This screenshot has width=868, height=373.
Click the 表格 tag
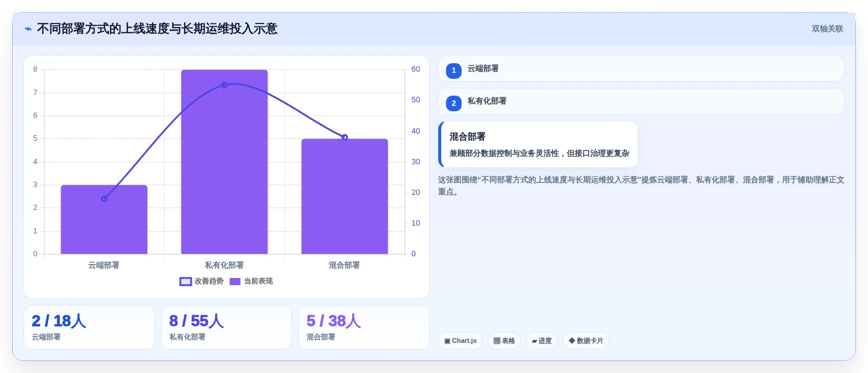(x=504, y=341)
